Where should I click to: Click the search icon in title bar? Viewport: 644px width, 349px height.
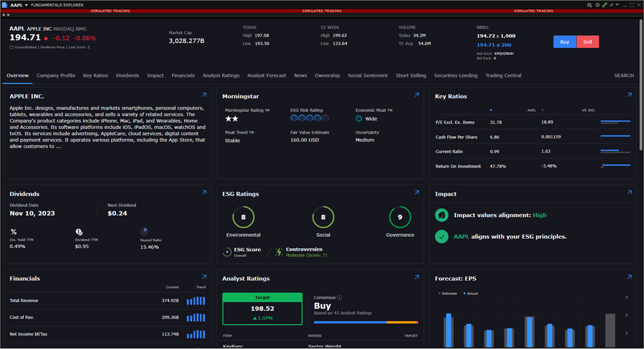pyautogui.click(x=589, y=5)
